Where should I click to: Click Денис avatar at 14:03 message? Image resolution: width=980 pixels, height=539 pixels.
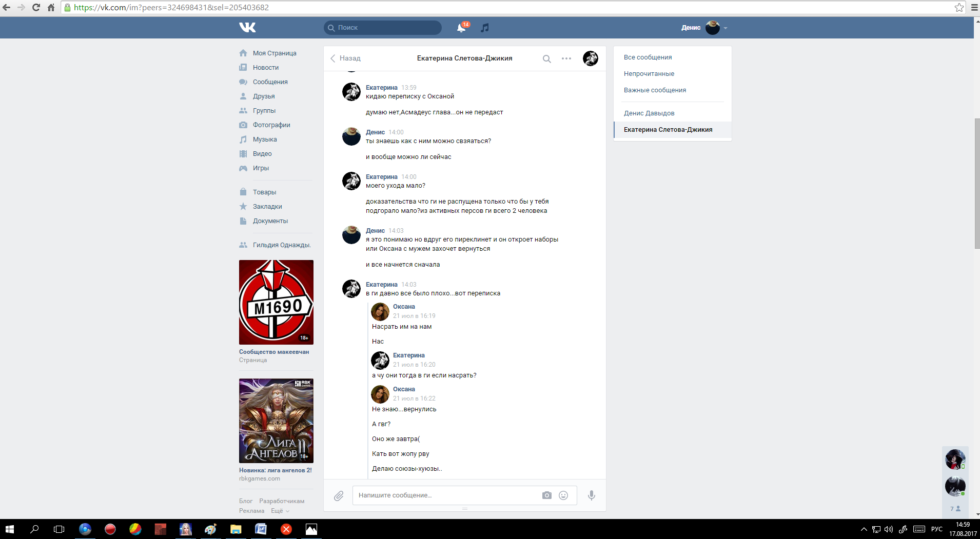tap(351, 235)
